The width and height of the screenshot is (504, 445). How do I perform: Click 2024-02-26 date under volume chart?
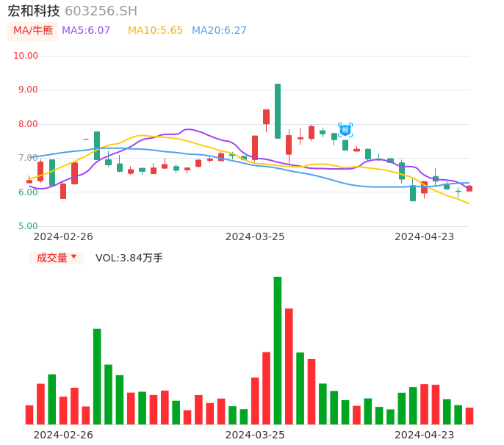pos(63,435)
